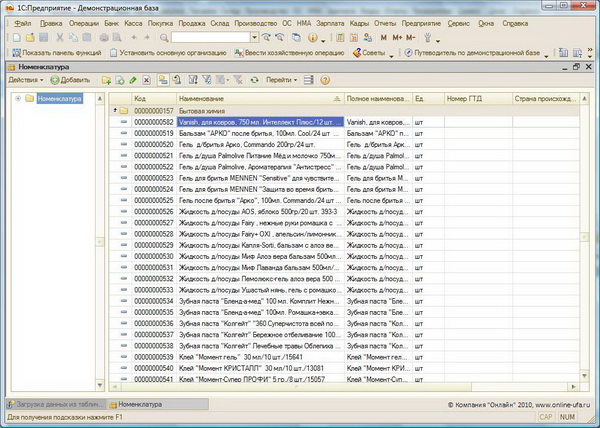Open the Советы dropdown arrow
This screenshot has height=428, width=600.
(391, 55)
